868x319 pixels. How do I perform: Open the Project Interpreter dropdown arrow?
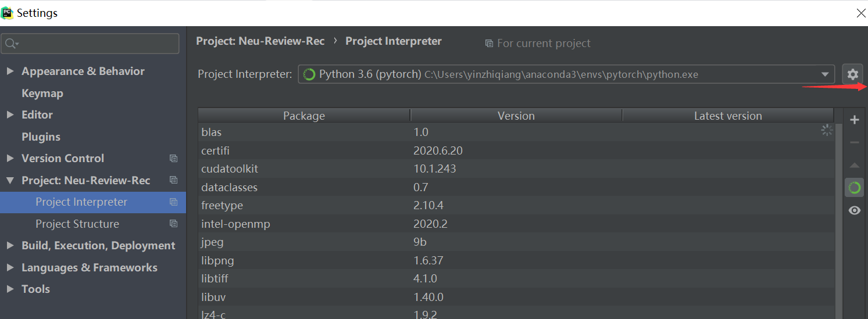point(825,74)
